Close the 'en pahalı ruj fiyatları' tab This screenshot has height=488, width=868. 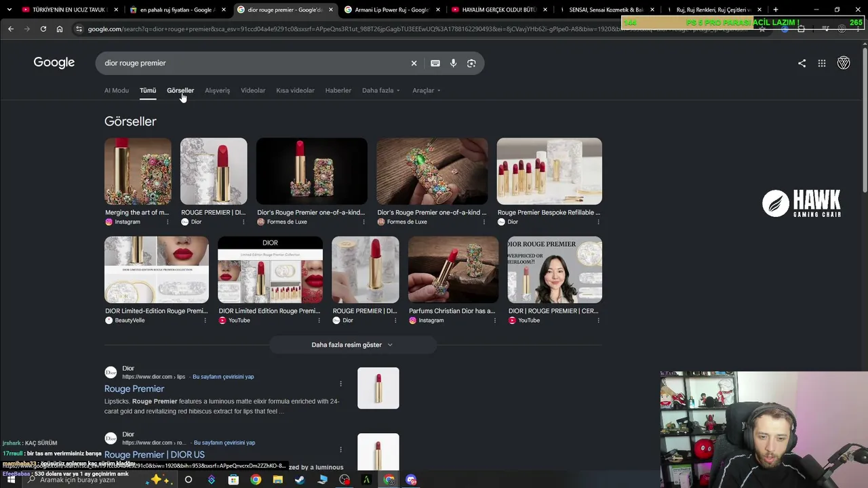point(224,9)
